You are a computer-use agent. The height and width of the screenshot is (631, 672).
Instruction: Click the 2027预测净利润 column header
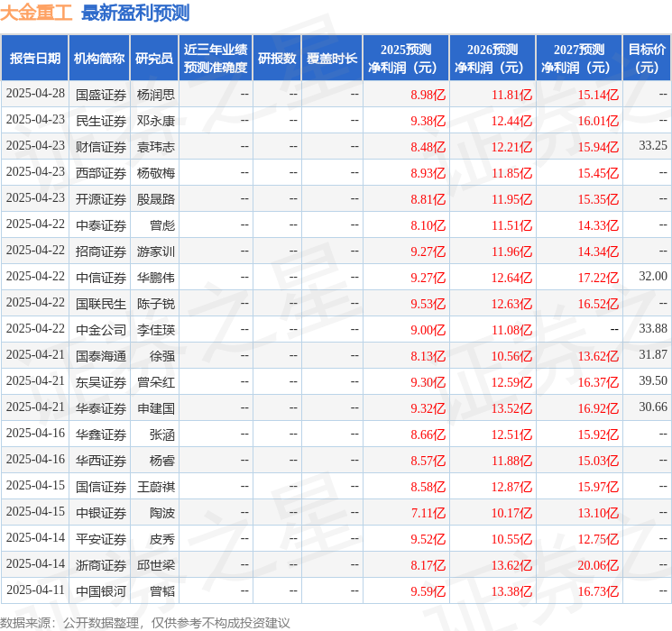579,59
